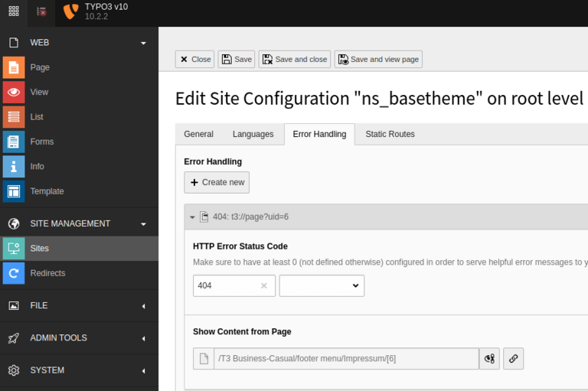
Task: Switch to the Languages tab
Action: click(x=253, y=134)
